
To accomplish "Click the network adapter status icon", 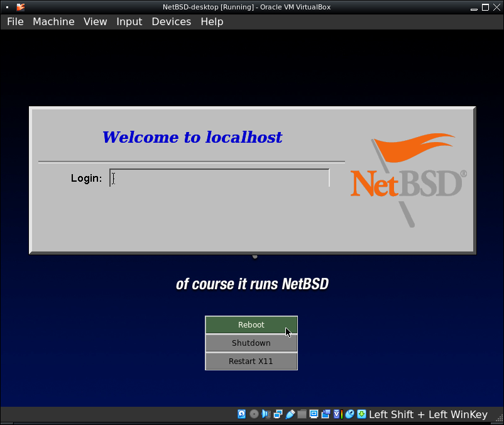I will click(278, 414).
